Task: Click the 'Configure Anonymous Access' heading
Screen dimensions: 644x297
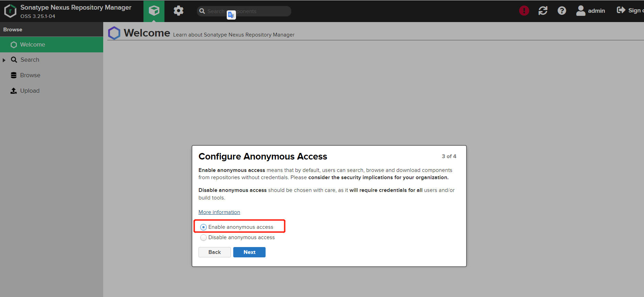Action: coord(263,156)
